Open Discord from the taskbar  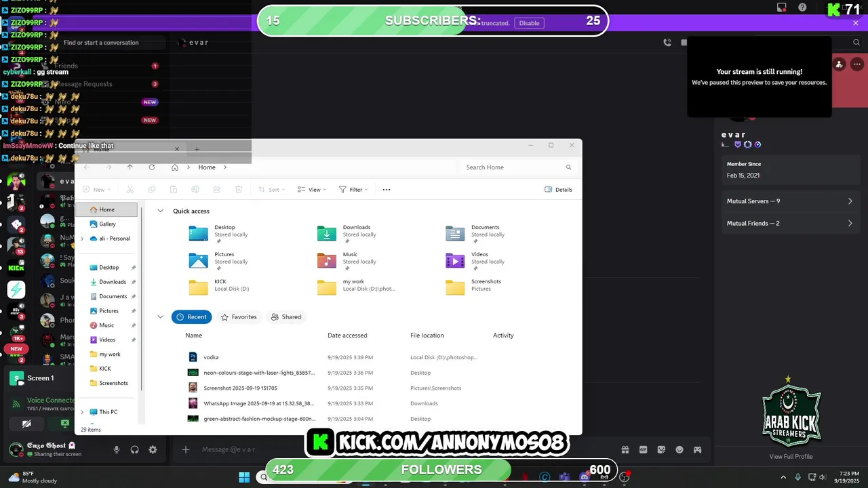click(585, 477)
